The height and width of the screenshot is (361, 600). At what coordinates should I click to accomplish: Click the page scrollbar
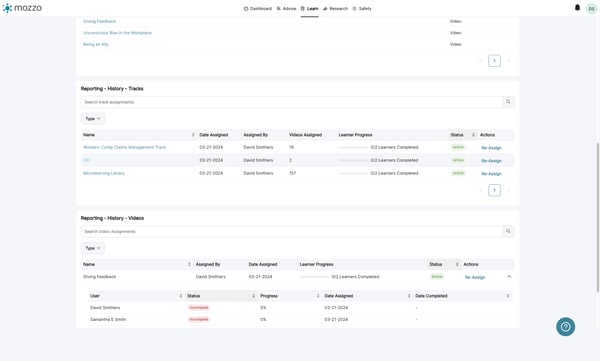pyautogui.click(x=598, y=217)
